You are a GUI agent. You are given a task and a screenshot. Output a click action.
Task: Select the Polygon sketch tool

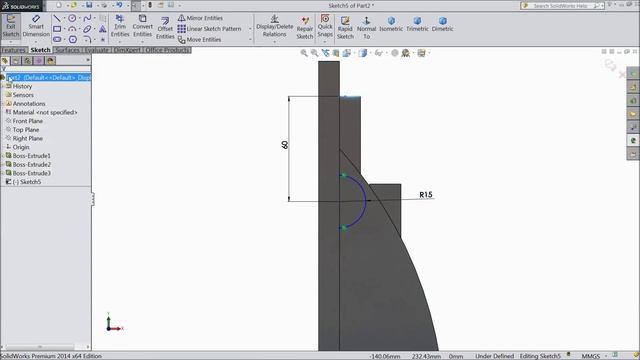[x=73, y=40]
